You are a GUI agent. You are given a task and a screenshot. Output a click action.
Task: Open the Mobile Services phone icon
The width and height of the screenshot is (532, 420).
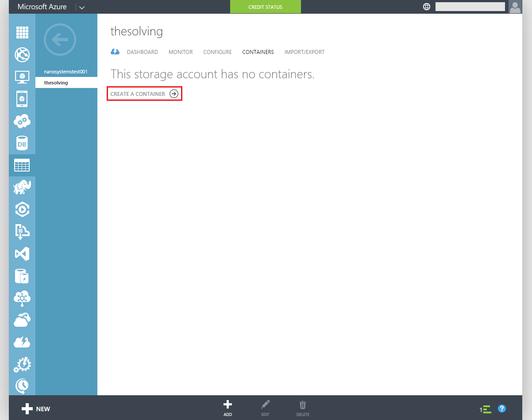tap(22, 99)
